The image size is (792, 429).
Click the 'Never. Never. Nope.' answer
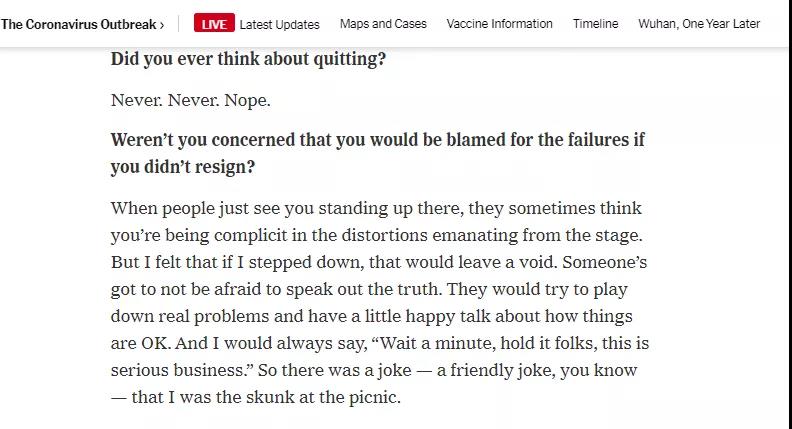point(190,101)
